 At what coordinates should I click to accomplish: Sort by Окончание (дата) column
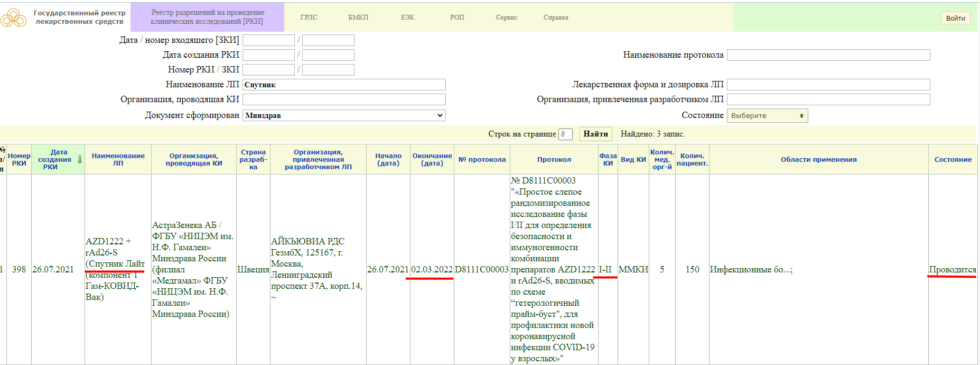click(x=432, y=159)
